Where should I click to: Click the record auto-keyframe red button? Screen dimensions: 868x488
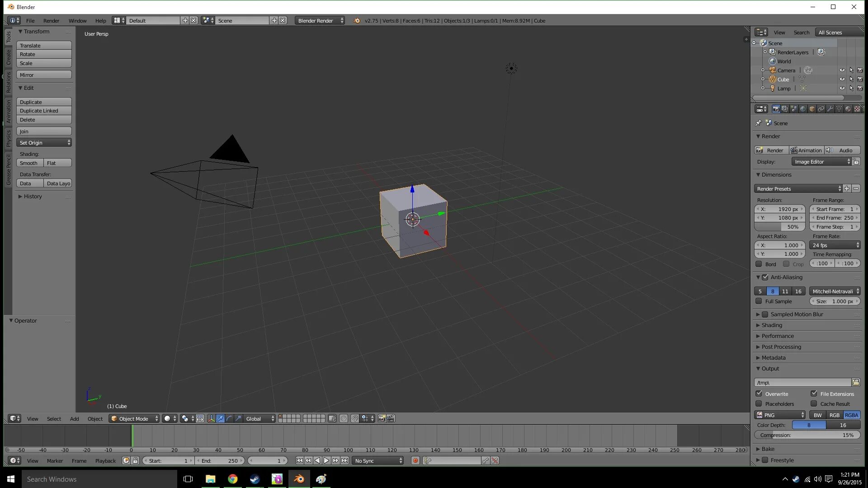click(x=415, y=460)
